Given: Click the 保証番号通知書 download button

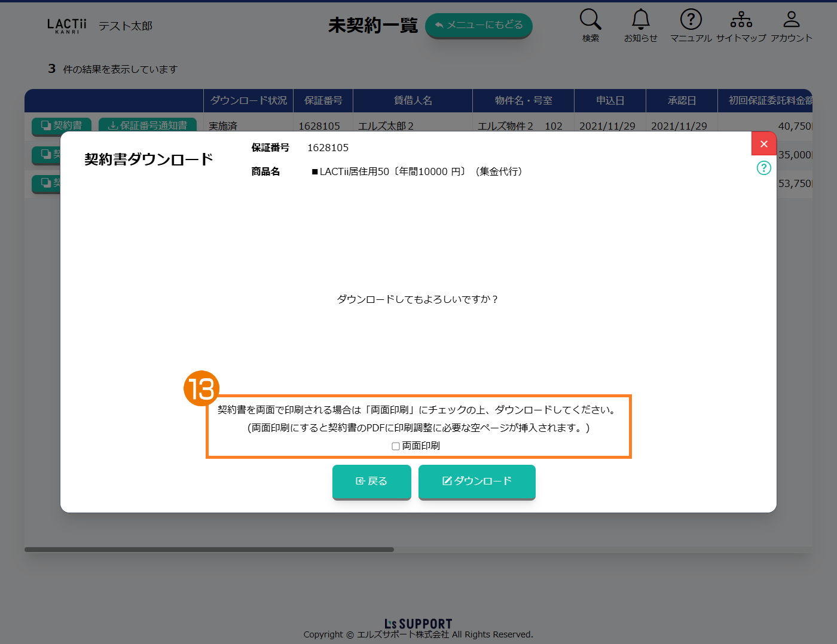Looking at the screenshot, I should 148,125.
